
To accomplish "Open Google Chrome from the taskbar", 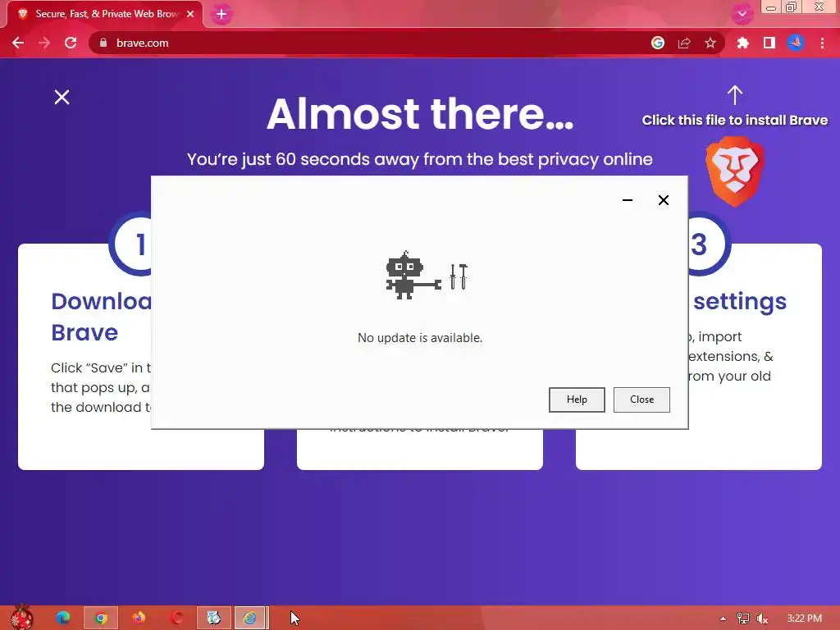I will click(x=101, y=619).
